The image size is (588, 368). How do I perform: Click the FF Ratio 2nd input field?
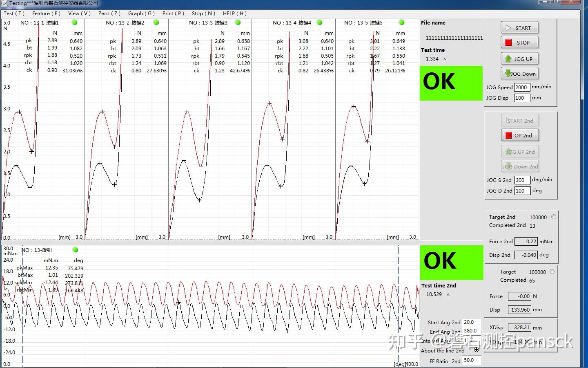coord(472,360)
